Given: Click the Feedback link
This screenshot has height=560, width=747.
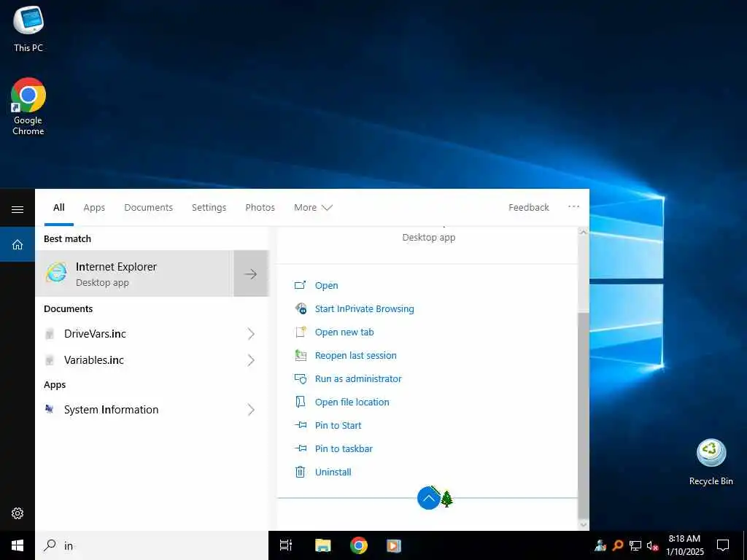Looking at the screenshot, I should pyautogui.click(x=529, y=208).
